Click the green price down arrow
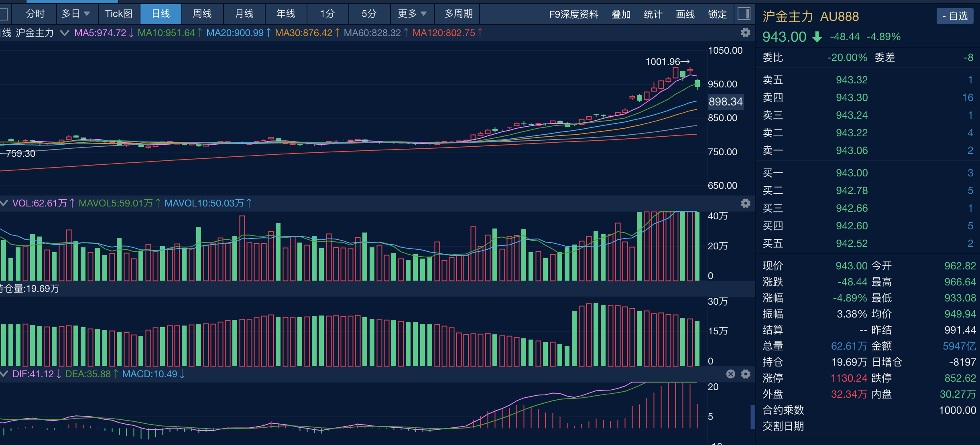 (817, 37)
